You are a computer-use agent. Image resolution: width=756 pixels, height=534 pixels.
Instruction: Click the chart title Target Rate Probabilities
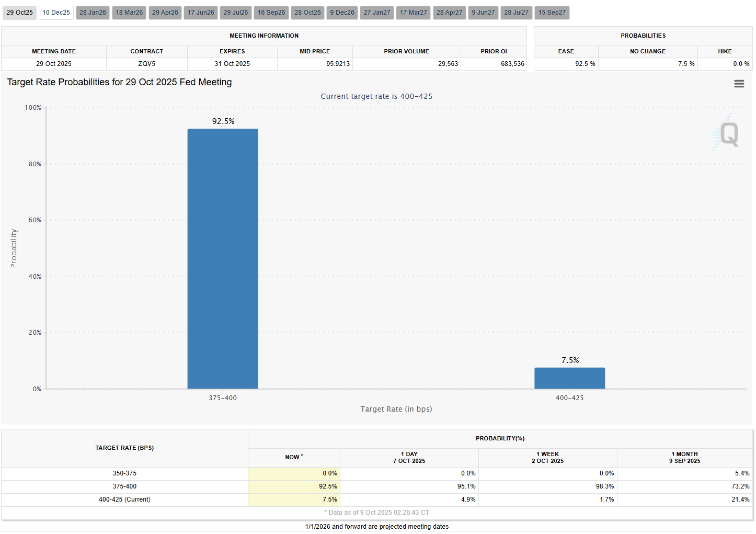tap(119, 82)
